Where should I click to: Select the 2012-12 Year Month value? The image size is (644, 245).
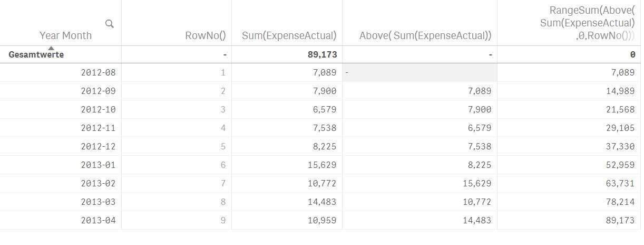[98, 146]
